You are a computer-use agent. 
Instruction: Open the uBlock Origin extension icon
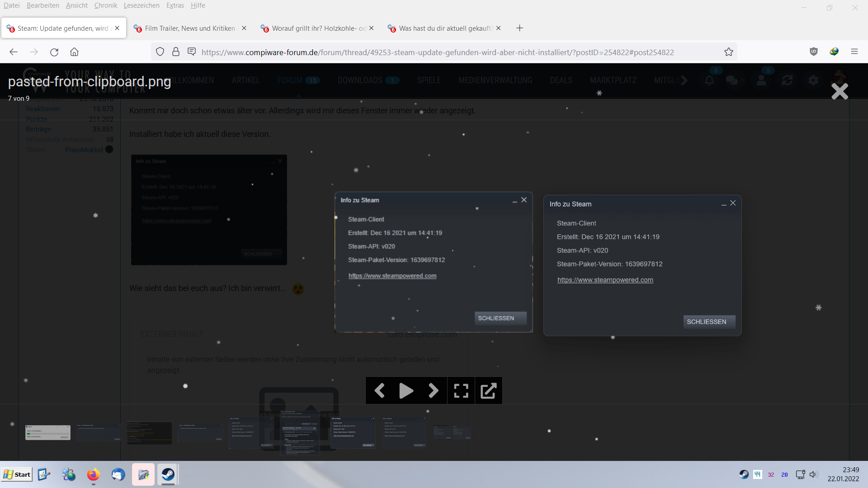814,52
